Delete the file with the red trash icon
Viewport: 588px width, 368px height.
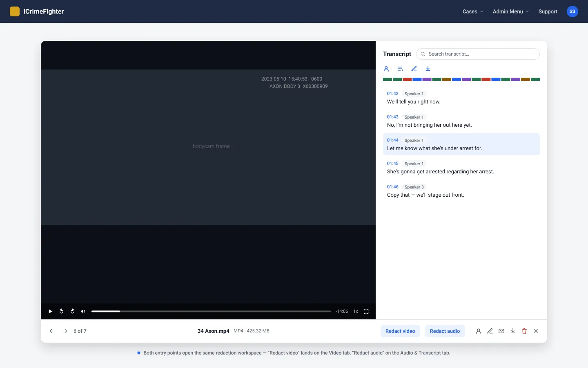click(524, 331)
